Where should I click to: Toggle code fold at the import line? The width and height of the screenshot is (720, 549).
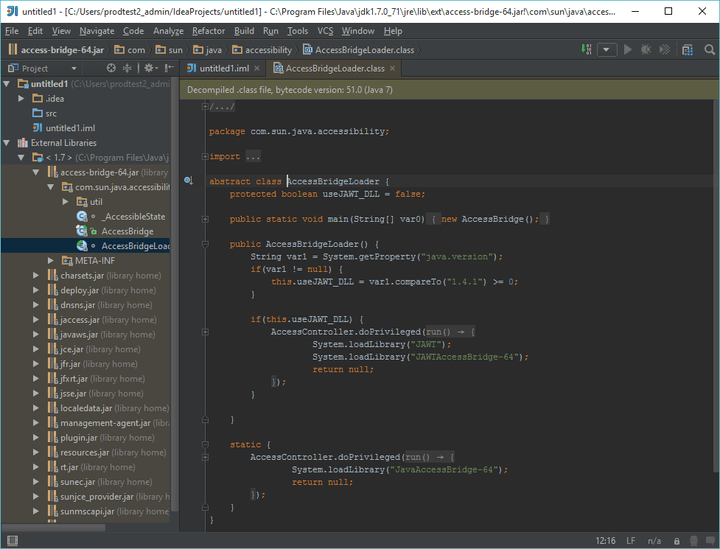pyautogui.click(x=203, y=156)
